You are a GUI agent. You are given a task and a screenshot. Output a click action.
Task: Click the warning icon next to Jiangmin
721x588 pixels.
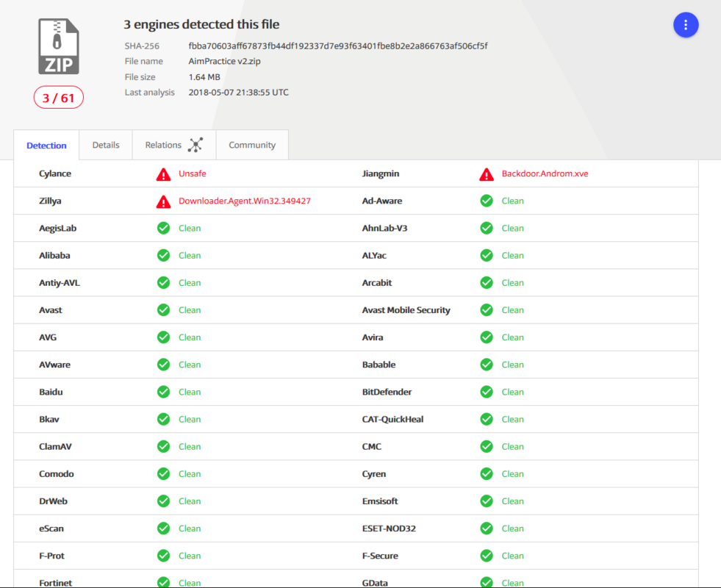click(487, 174)
